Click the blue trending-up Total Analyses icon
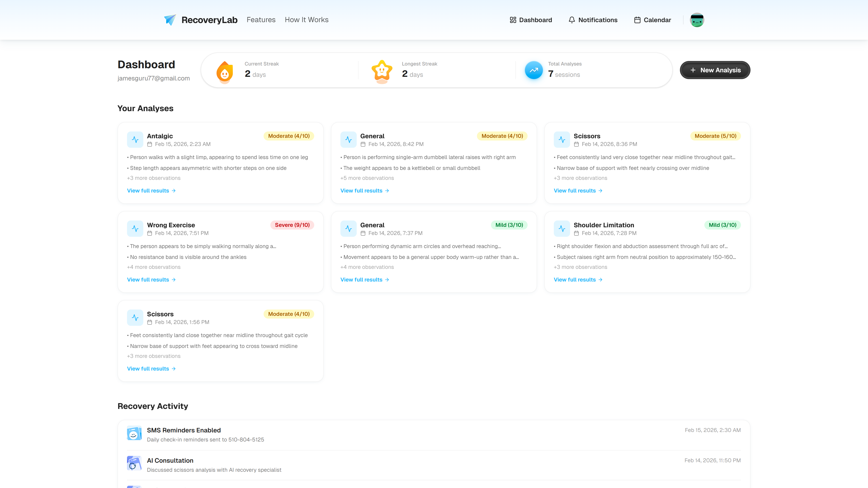This screenshot has width=868, height=488. click(x=534, y=70)
